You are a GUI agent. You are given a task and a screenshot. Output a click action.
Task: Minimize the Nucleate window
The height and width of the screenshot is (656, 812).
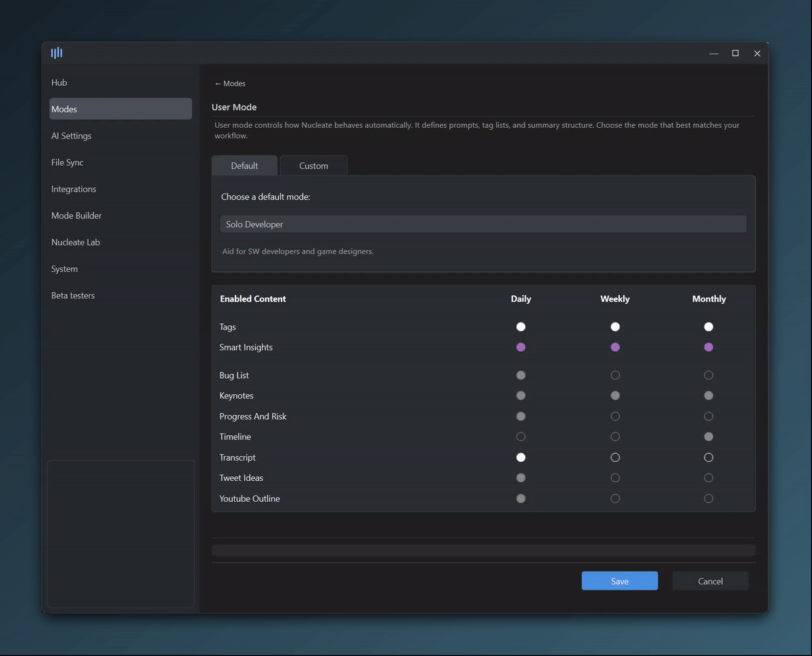tap(713, 53)
